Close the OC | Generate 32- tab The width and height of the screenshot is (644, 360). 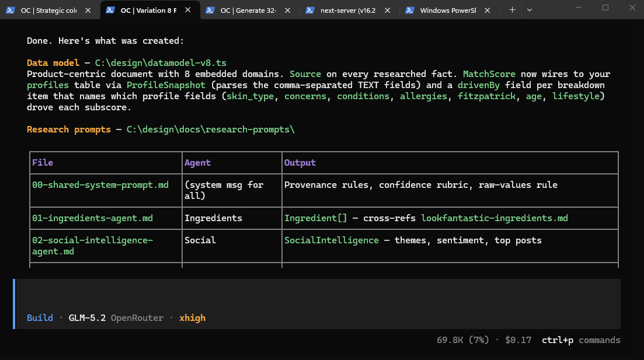click(287, 11)
